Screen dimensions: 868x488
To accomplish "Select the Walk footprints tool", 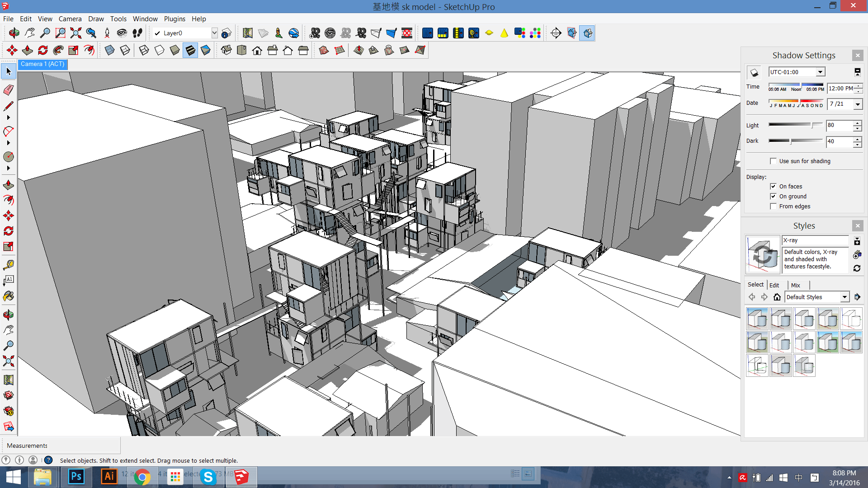I will pyautogui.click(x=137, y=33).
